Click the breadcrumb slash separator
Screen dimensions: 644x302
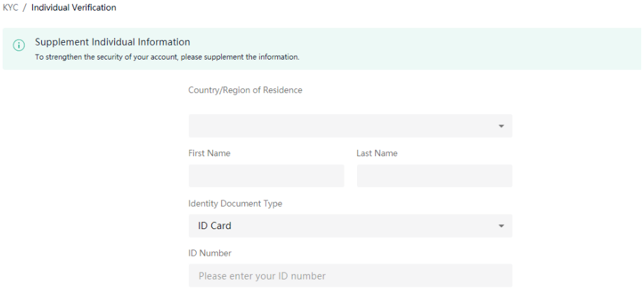click(x=24, y=8)
